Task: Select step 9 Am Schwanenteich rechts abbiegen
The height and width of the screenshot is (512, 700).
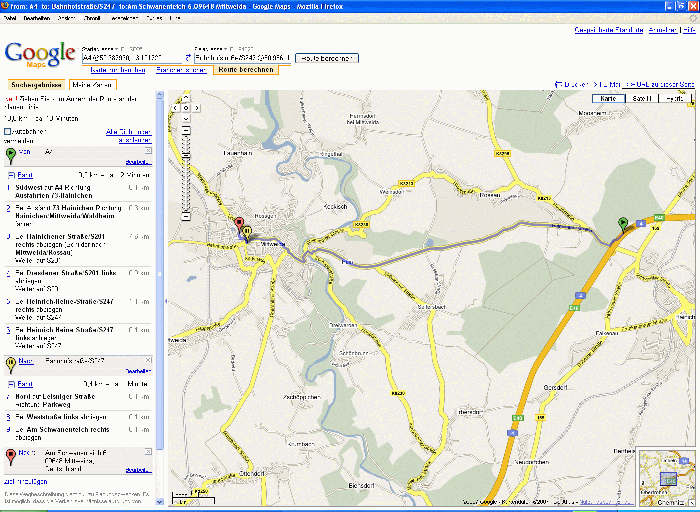Action: point(79,433)
